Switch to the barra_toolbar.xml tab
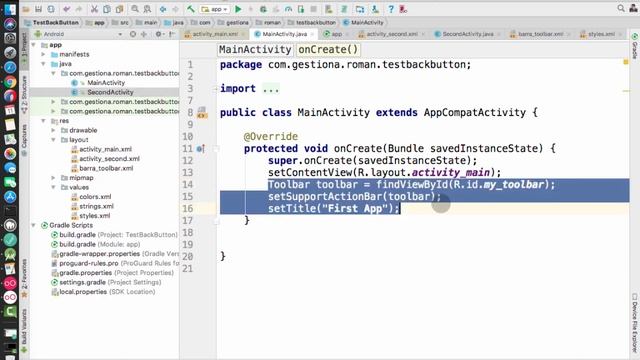The height and width of the screenshot is (360, 640). pyautogui.click(x=540, y=34)
